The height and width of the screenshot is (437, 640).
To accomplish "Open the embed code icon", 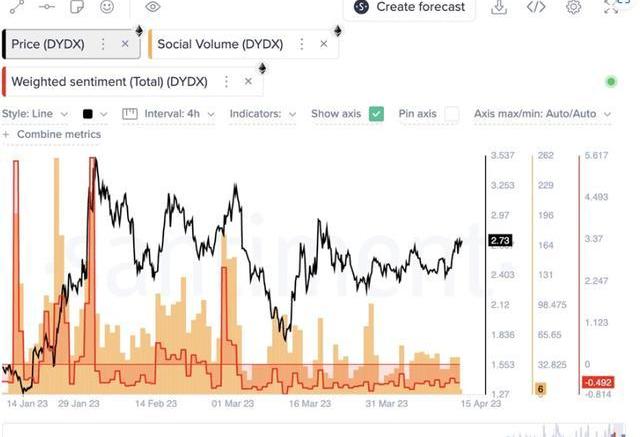I will pyautogui.click(x=536, y=8).
